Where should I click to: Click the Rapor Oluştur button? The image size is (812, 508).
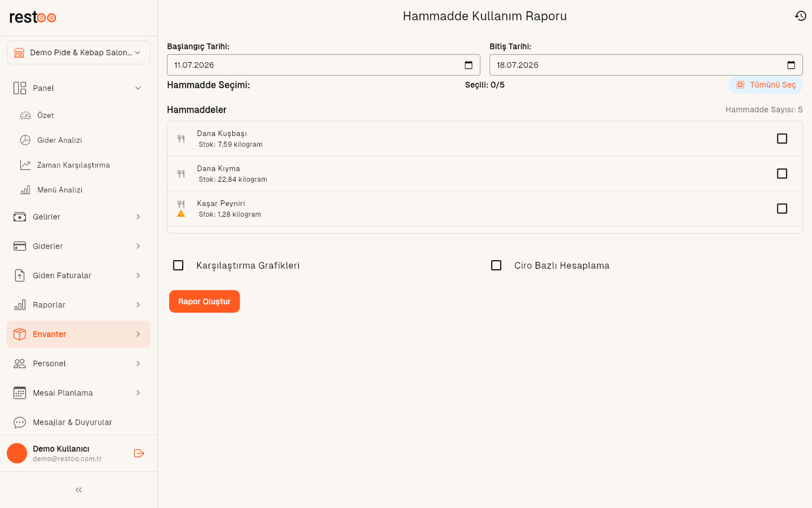tap(204, 302)
